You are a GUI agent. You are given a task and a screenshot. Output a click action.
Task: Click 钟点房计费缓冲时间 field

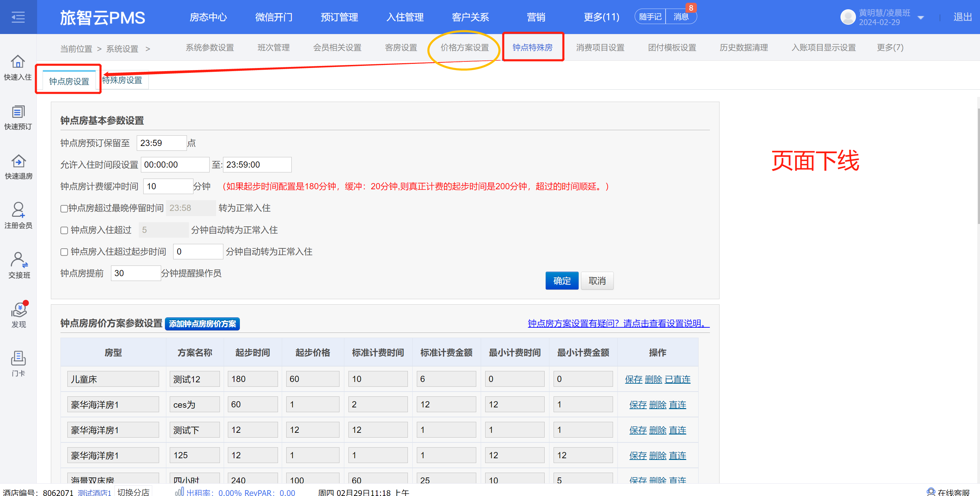(168, 187)
